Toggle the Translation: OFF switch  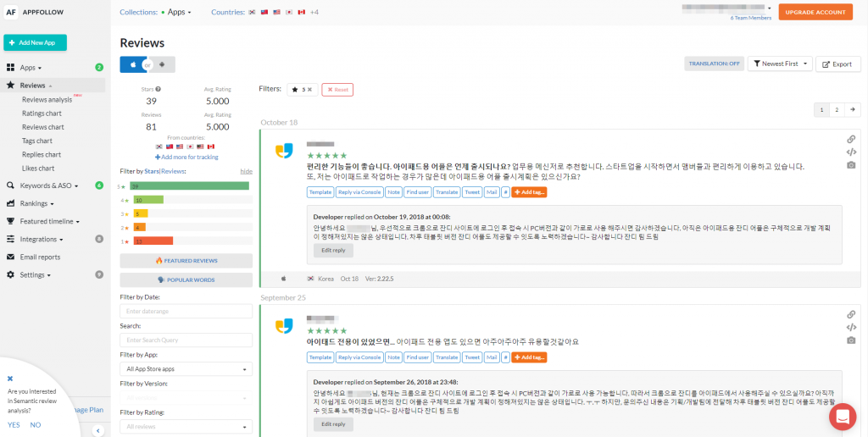(x=713, y=64)
